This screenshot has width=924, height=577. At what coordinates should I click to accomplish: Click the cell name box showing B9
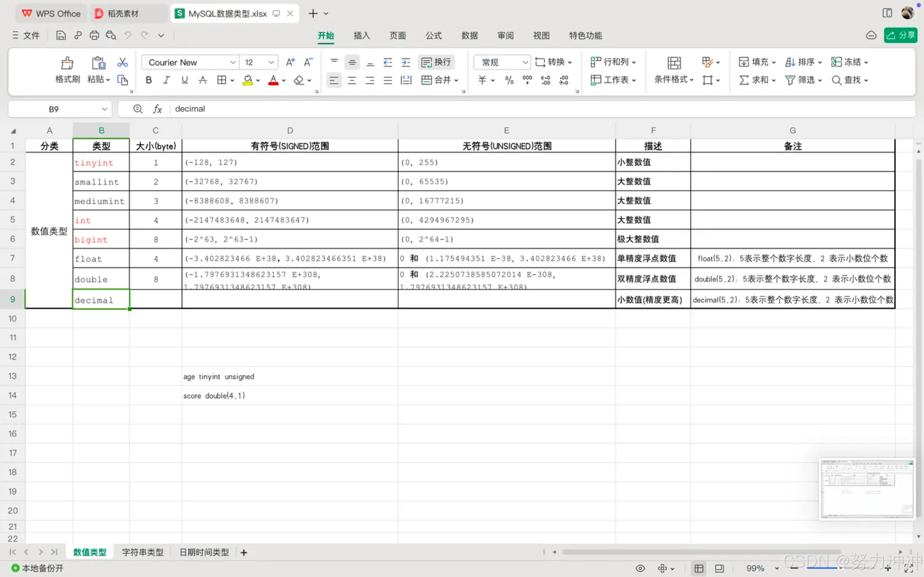tap(54, 109)
